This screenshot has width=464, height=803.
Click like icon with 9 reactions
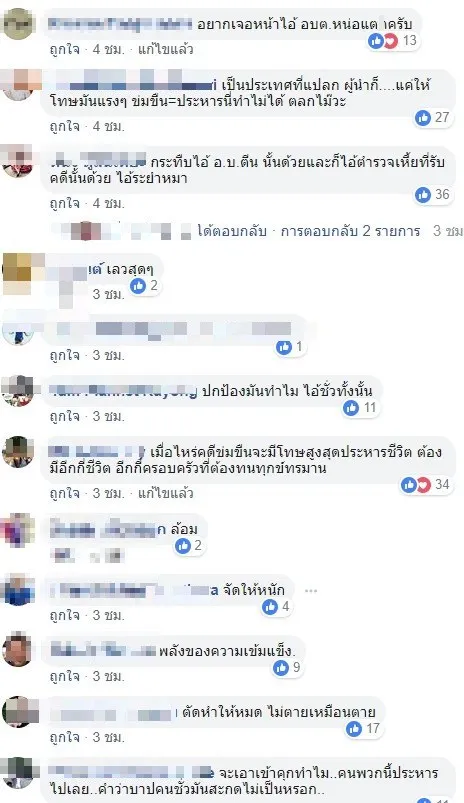click(281, 667)
